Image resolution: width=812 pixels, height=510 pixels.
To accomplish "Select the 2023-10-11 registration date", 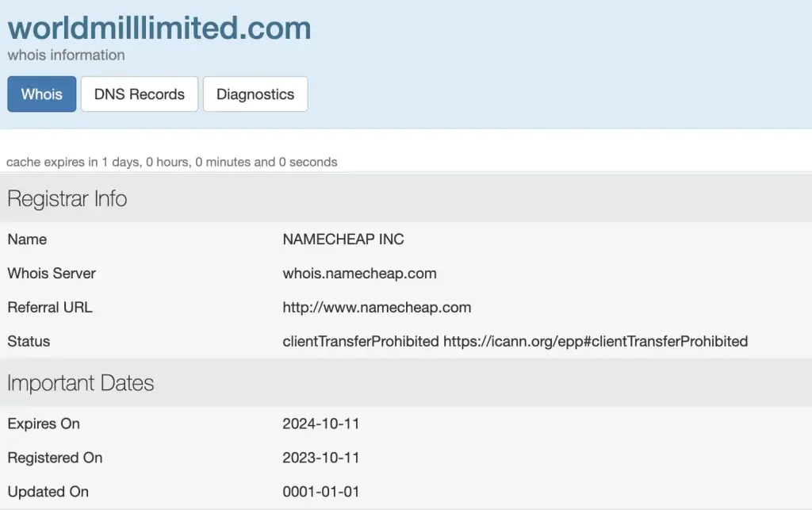I will coord(320,458).
